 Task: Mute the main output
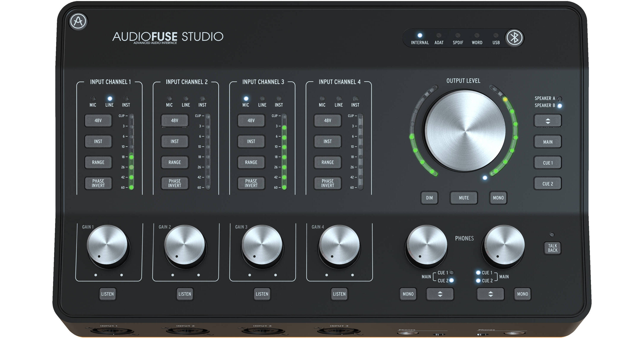tap(464, 198)
